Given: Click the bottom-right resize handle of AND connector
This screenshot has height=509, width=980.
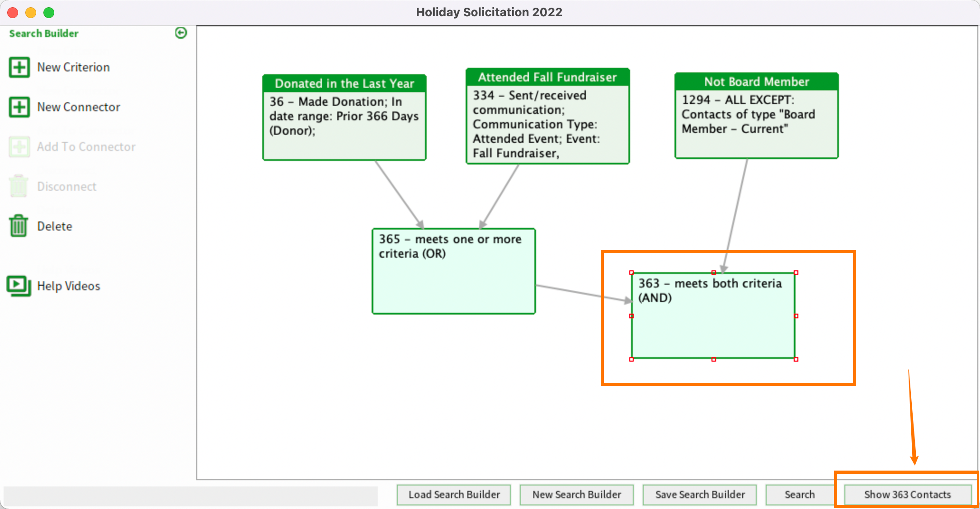Looking at the screenshot, I should 796,359.
